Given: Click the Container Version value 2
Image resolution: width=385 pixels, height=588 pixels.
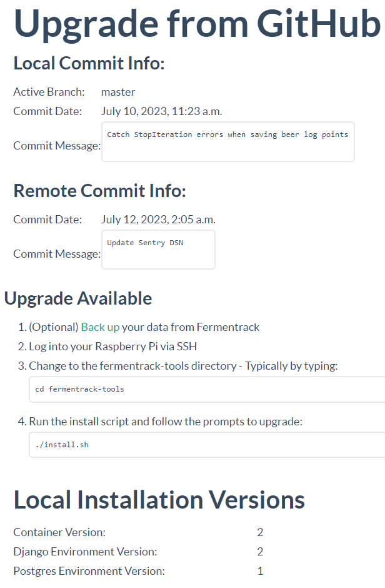Looking at the screenshot, I should point(260,532).
